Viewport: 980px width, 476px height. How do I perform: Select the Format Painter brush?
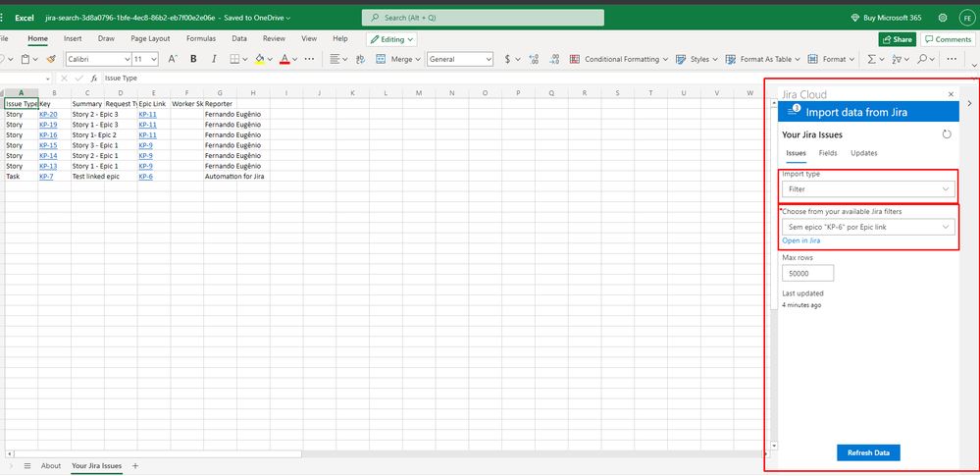(51, 59)
